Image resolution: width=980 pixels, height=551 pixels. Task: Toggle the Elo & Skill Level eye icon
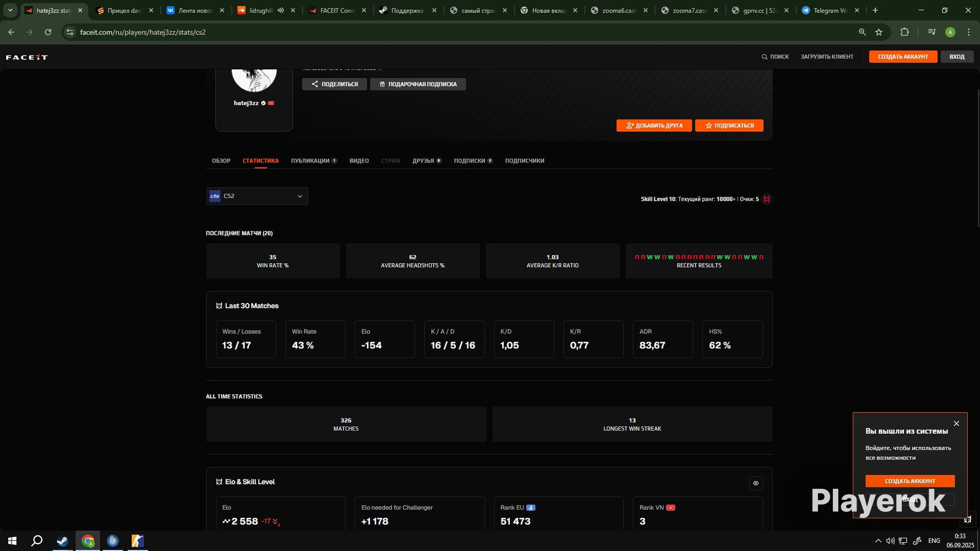coord(756,483)
